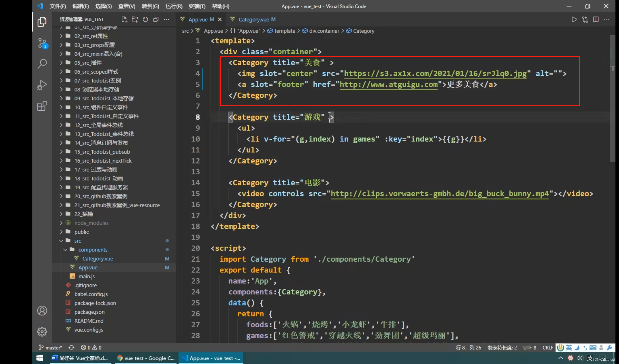
Task: Open README.md in the file tree
Action: pos(114,321)
